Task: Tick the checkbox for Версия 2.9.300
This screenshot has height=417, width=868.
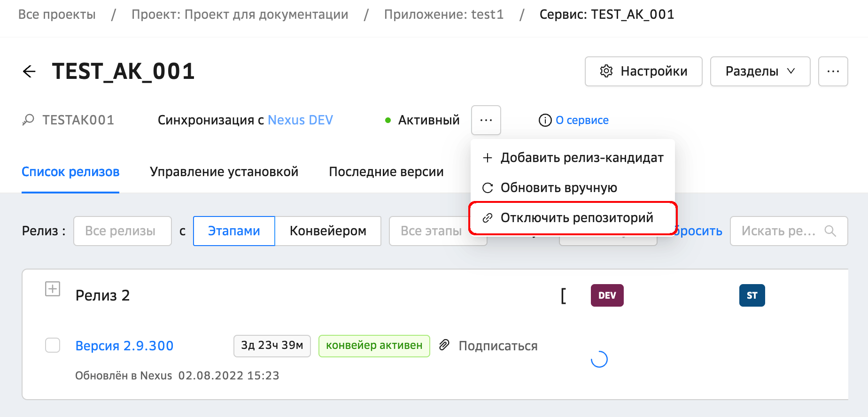Action: [x=53, y=345]
